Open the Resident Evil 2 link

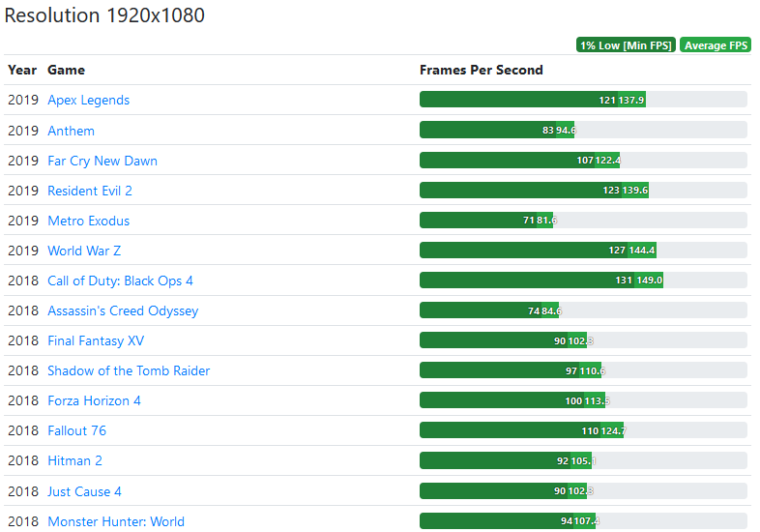coord(90,191)
